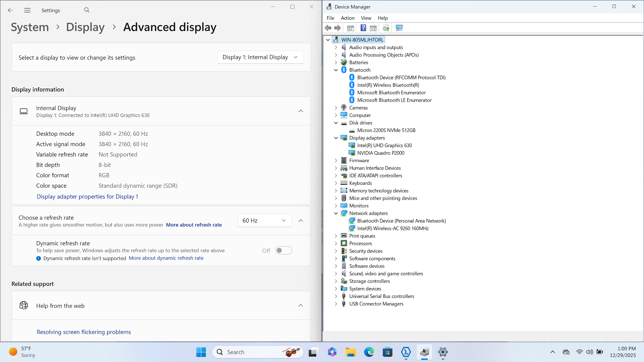
Task: Open the View menu
Action: pos(366,18)
